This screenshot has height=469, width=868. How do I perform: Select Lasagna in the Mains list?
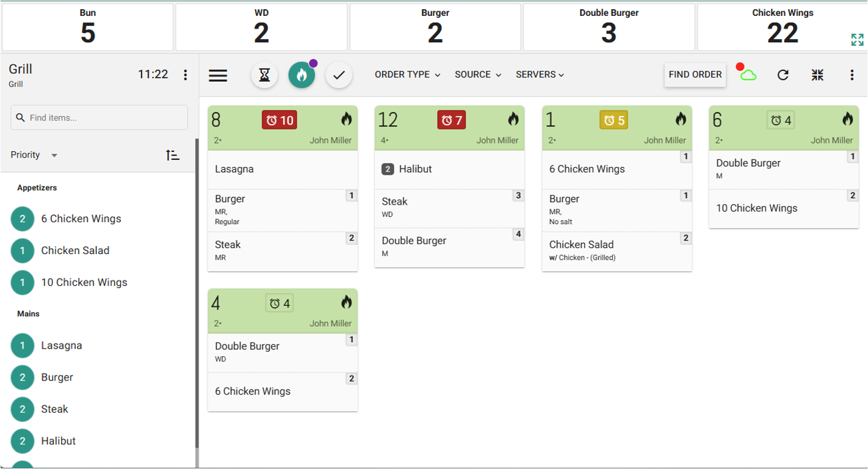point(61,346)
